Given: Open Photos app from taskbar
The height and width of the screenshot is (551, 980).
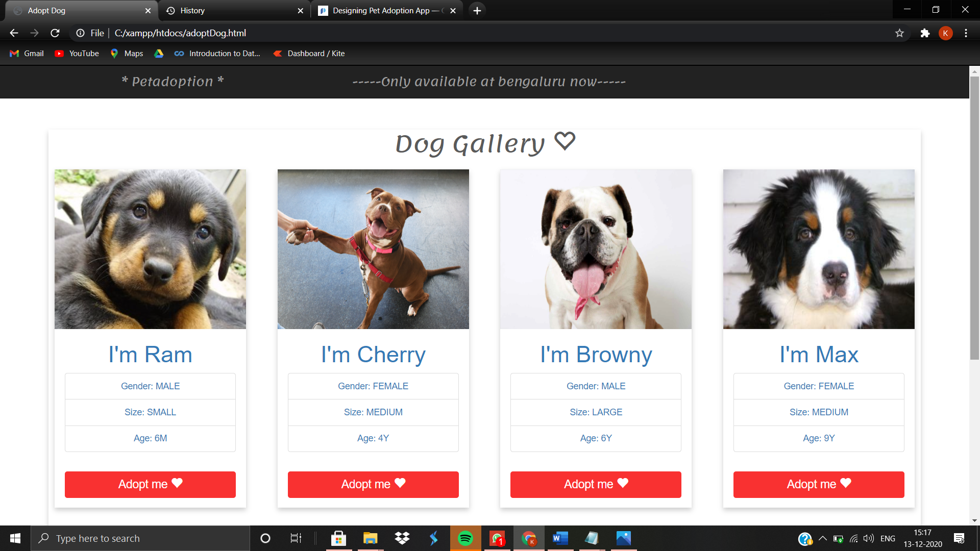Looking at the screenshot, I should (623, 538).
